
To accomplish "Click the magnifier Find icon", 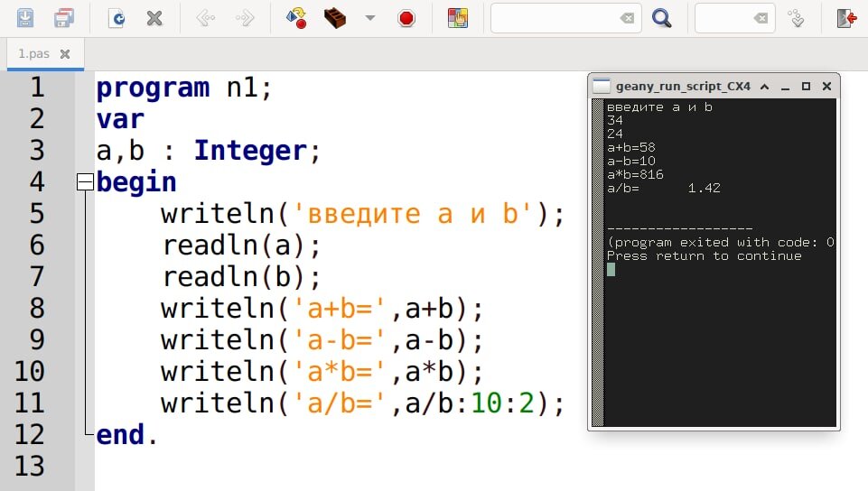I will point(661,18).
